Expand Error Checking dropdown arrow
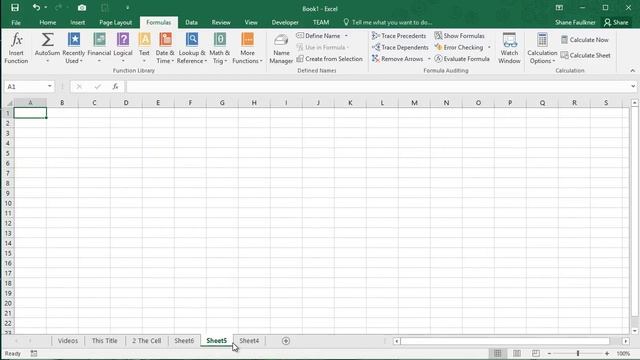The width and height of the screenshot is (640, 360). point(489,47)
